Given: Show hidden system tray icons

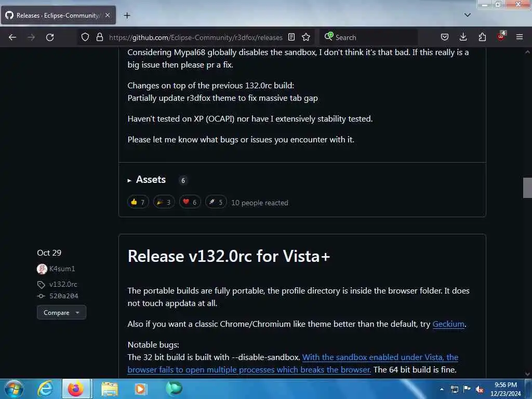Looking at the screenshot, I should click(442, 389).
